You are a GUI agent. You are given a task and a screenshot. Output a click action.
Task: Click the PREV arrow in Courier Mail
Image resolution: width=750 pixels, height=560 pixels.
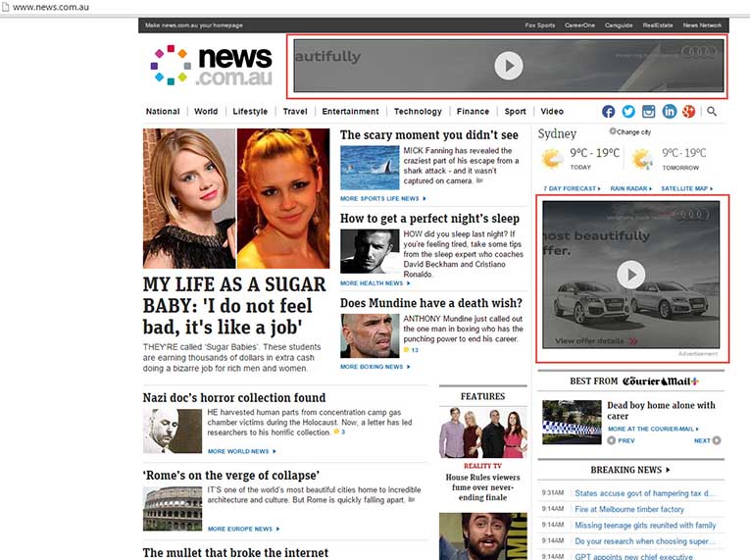pos(612,440)
